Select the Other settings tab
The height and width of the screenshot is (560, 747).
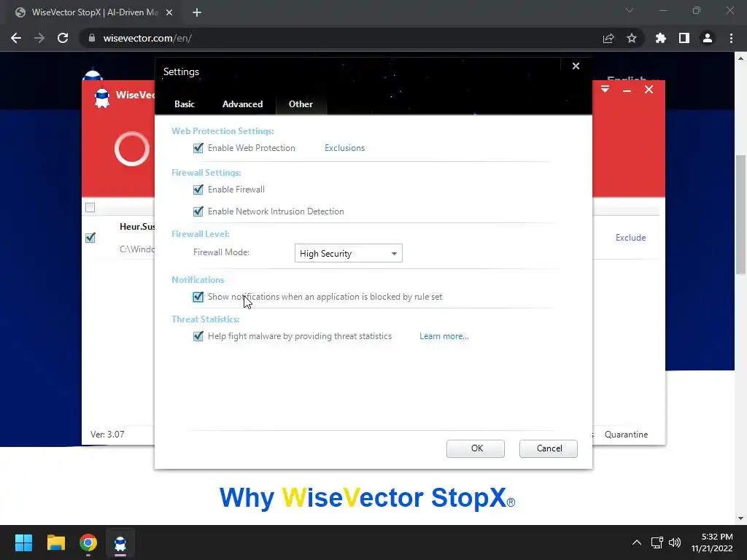click(x=301, y=104)
